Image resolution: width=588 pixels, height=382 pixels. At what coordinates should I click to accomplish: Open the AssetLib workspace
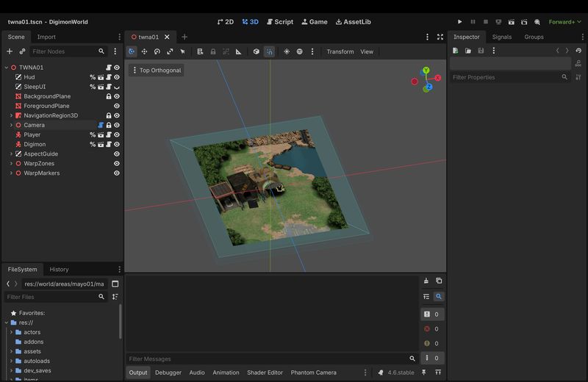pyautogui.click(x=354, y=22)
